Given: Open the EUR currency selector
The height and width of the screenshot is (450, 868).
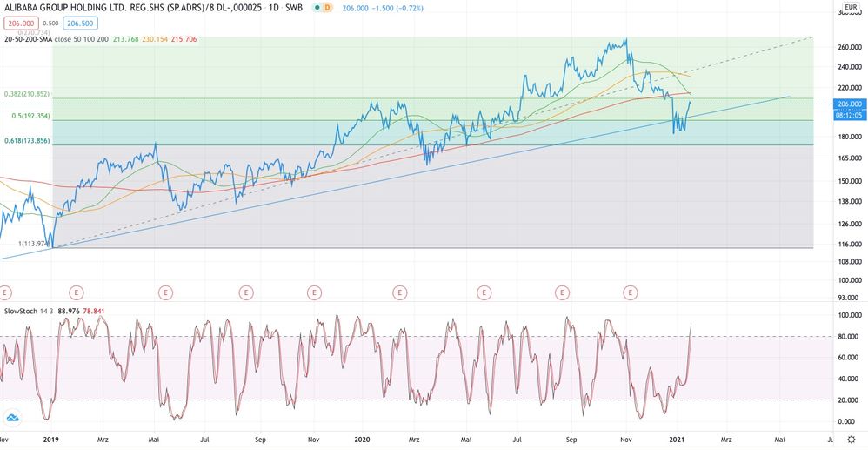Looking at the screenshot, I should [x=850, y=7].
